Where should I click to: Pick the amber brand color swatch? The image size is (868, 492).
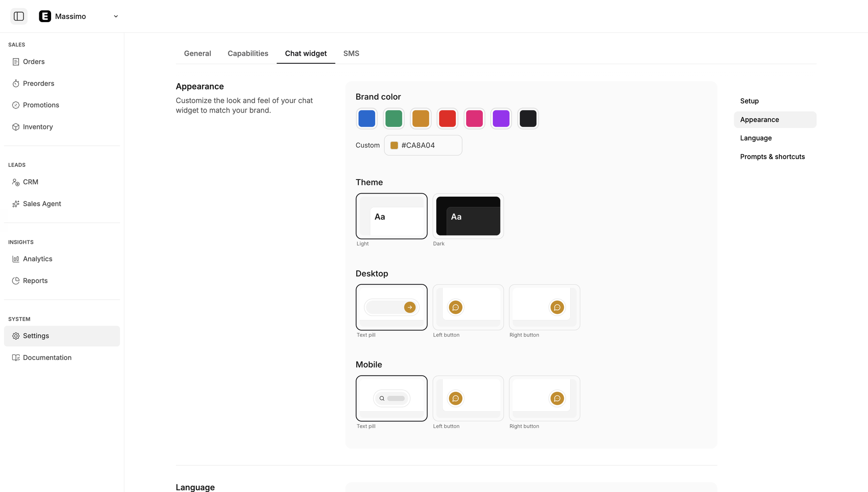[420, 118]
